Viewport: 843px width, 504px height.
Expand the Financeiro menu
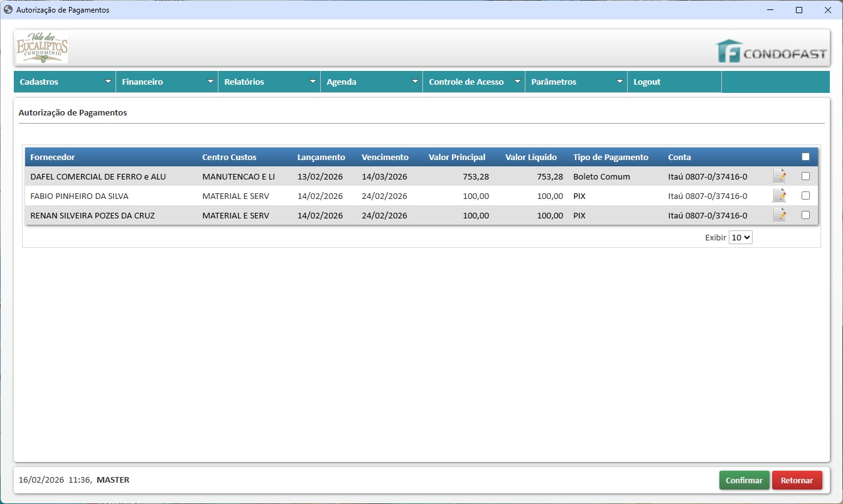167,82
